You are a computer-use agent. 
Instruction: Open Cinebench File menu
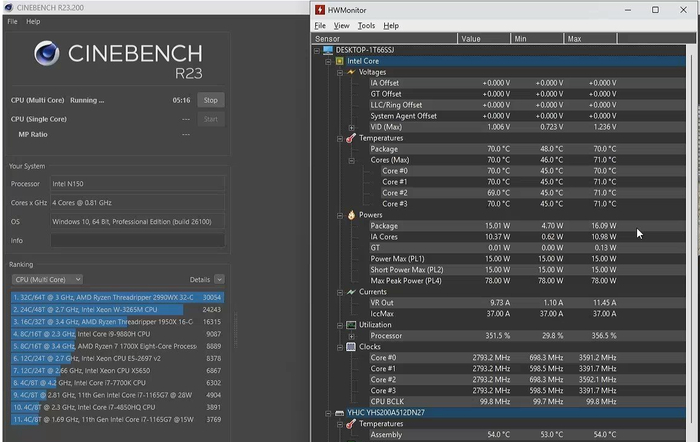(13, 21)
